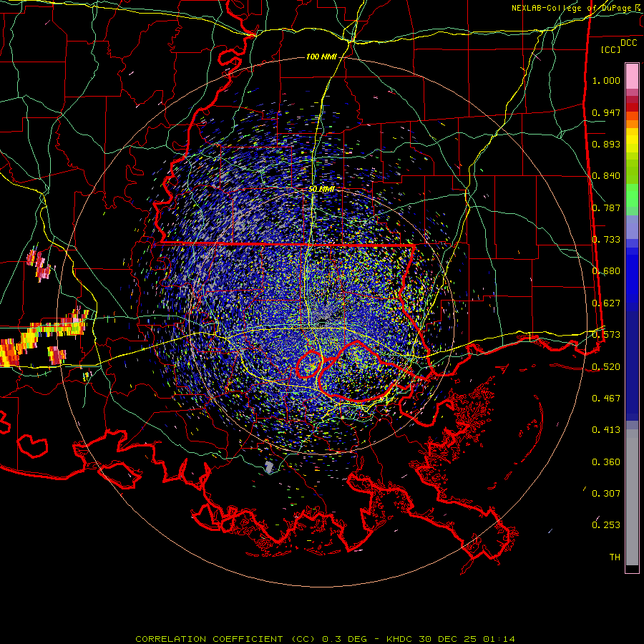Click the 100 NMI range ring label
This screenshot has height=644, width=644.
coord(321,57)
